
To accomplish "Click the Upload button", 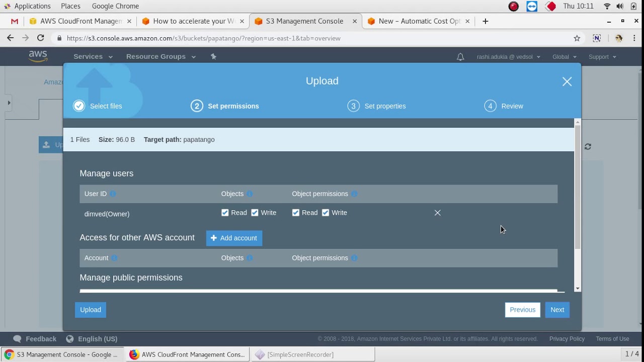I will pos(91,310).
